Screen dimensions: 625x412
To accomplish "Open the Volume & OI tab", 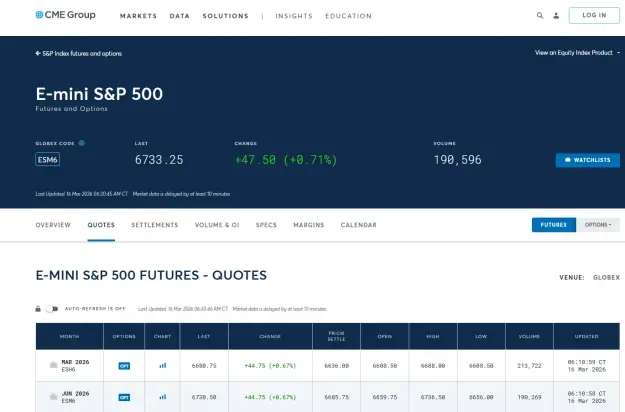I will point(217,225).
